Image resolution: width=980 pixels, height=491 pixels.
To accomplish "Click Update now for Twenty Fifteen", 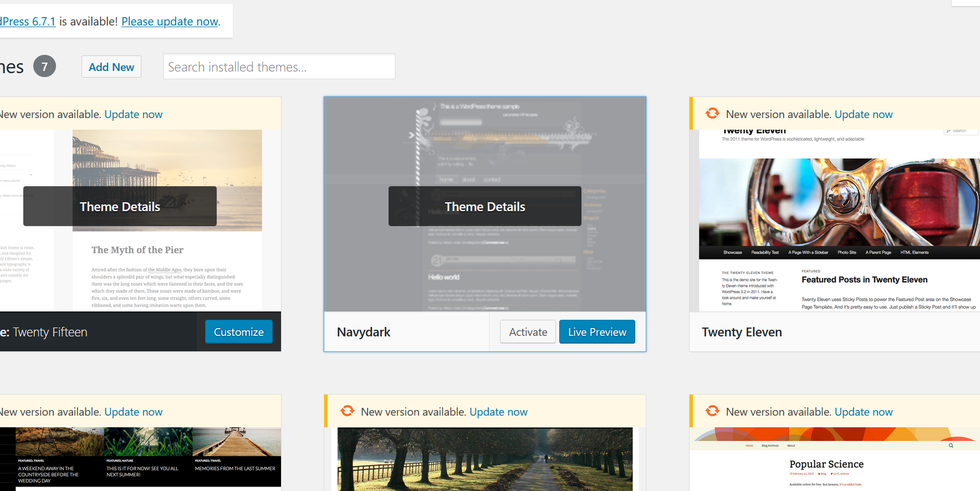I will coord(134,114).
